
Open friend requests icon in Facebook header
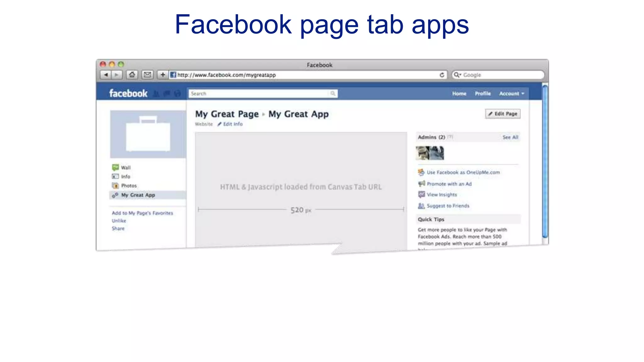[156, 94]
